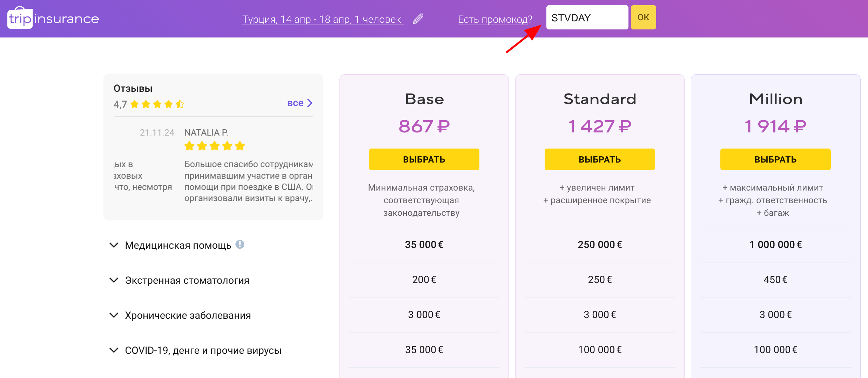Click the 4,7 overall rating stars

click(157, 104)
